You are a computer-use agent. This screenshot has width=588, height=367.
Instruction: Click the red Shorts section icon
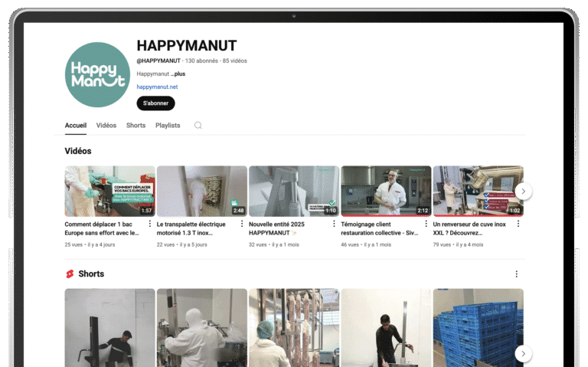tap(70, 274)
